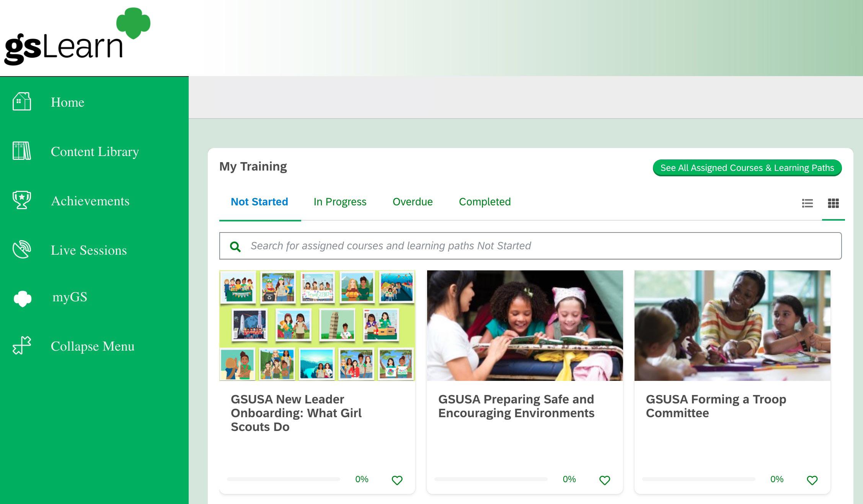Favorite Forming a Troop Committee course
Image resolution: width=863 pixels, height=504 pixels.
coord(812,480)
